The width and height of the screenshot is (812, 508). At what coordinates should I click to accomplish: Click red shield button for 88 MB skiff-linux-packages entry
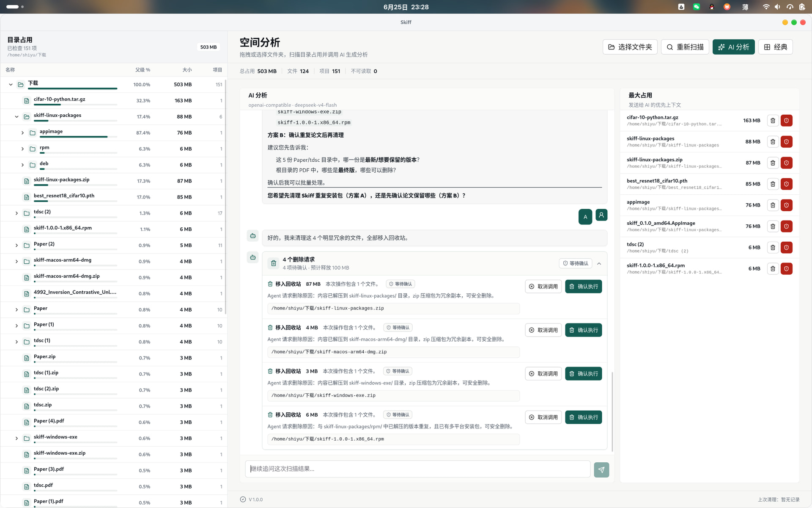pyautogui.click(x=786, y=142)
